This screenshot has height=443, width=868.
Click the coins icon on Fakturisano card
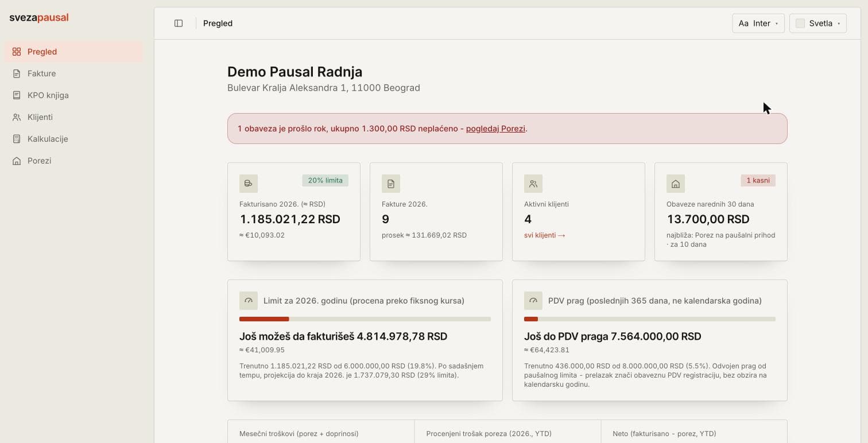click(249, 184)
